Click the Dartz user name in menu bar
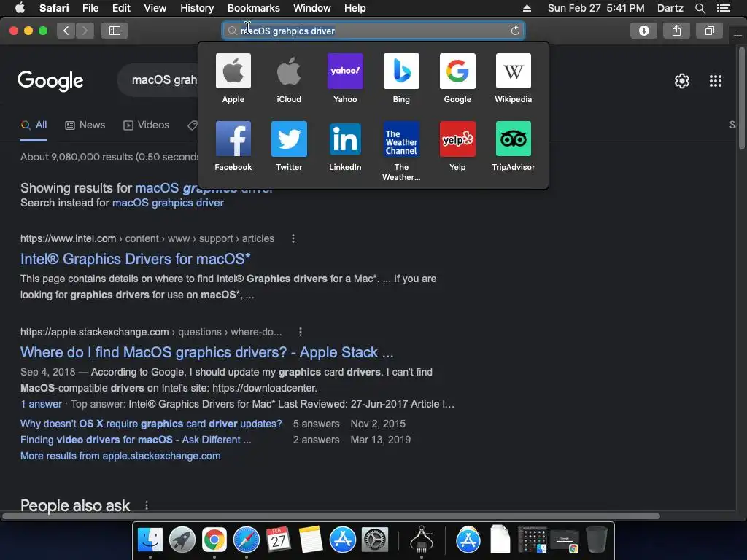The width and height of the screenshot is (747, 560). point(670,8)
